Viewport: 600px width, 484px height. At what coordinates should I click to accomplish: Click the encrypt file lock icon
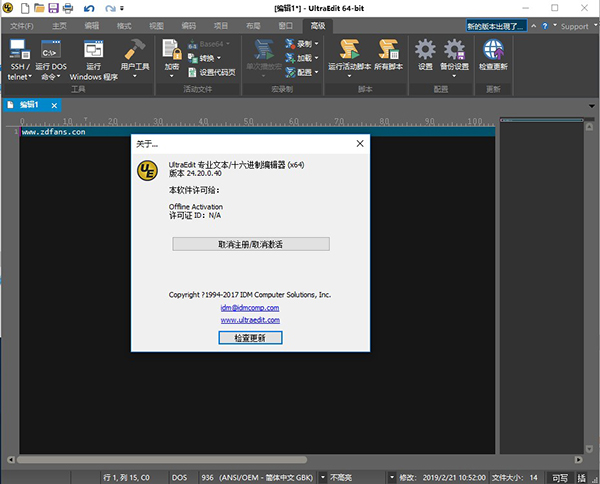click(172, 49)
